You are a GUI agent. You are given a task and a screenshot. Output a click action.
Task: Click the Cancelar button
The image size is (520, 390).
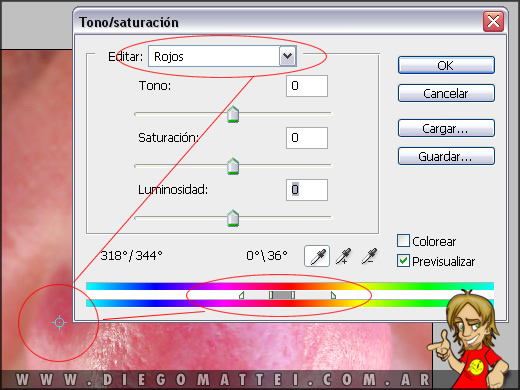[x=446, y=93]
